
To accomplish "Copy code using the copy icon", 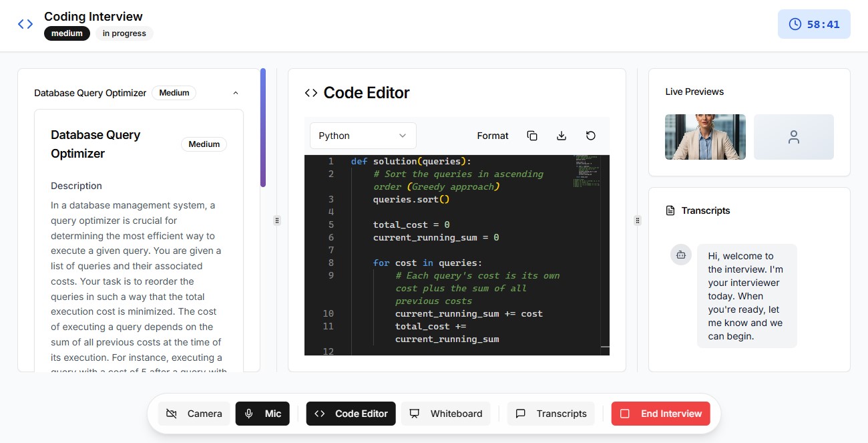I will tap(532, 135).
